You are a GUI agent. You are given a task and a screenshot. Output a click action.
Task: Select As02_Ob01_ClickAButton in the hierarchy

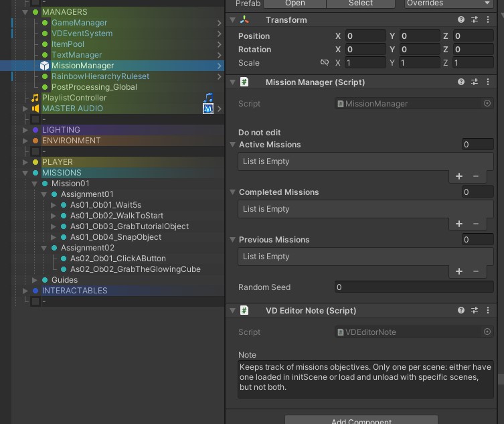point(118,259)
